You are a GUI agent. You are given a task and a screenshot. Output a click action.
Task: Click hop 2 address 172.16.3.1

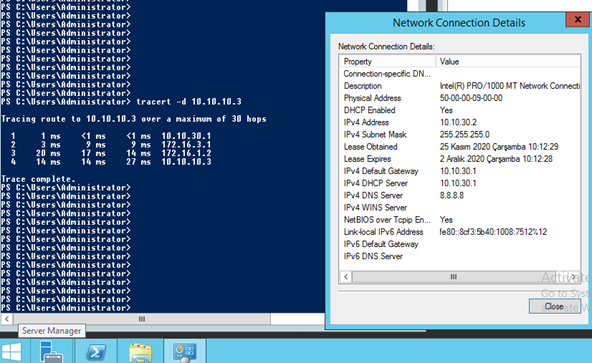pyautogui.click(x=186, y=144)
